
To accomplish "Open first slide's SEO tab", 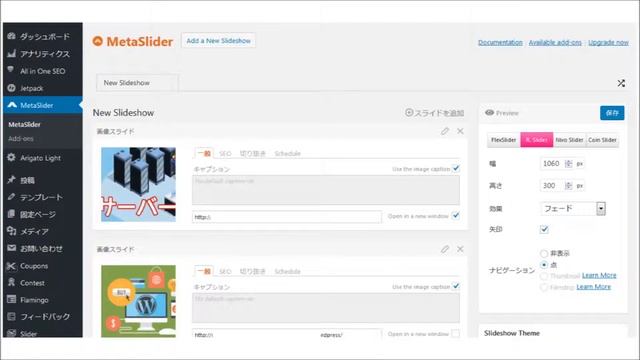I will click(x=225, y=153).
